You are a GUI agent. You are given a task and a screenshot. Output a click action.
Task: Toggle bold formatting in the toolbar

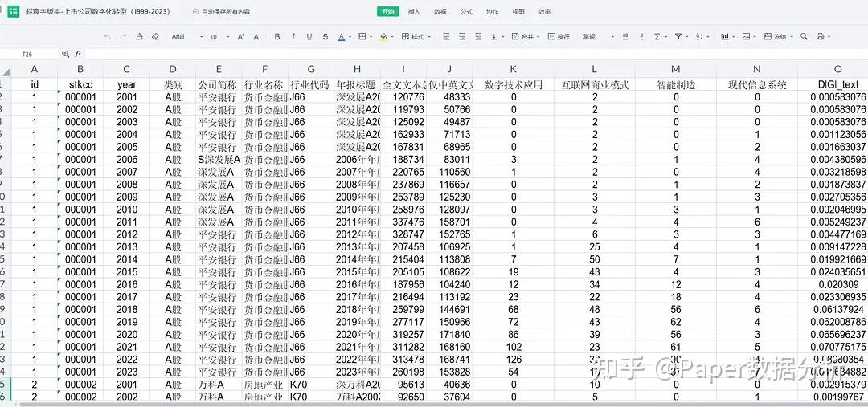click(277, 36)
